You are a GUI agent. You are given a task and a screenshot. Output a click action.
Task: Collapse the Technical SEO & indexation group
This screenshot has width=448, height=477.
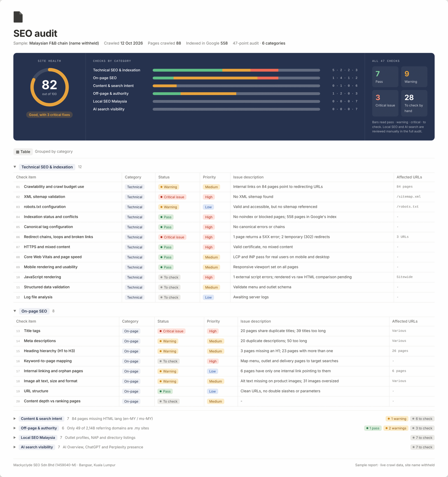[15, 167]
